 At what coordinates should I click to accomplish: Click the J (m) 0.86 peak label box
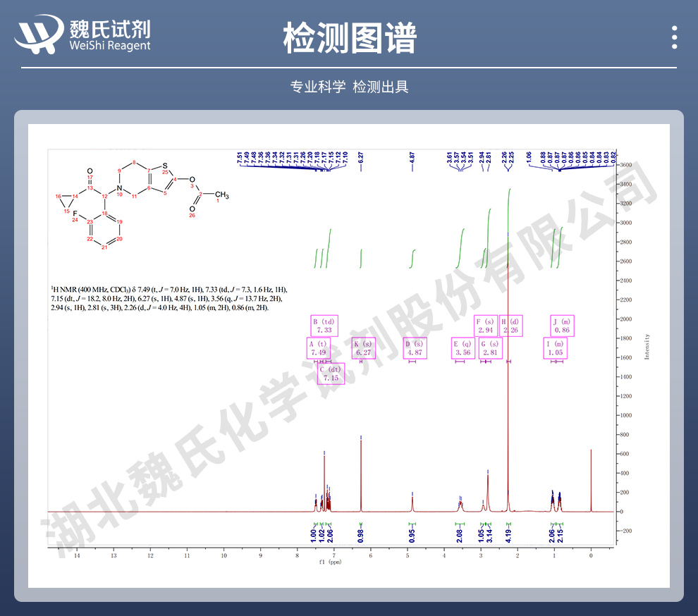tap(562, 326)
